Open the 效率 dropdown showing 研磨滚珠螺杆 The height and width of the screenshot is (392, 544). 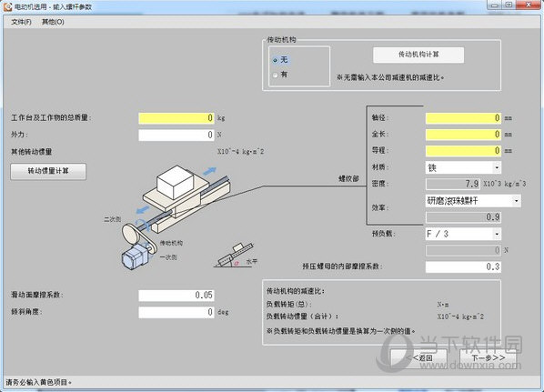tap(473, 201)
